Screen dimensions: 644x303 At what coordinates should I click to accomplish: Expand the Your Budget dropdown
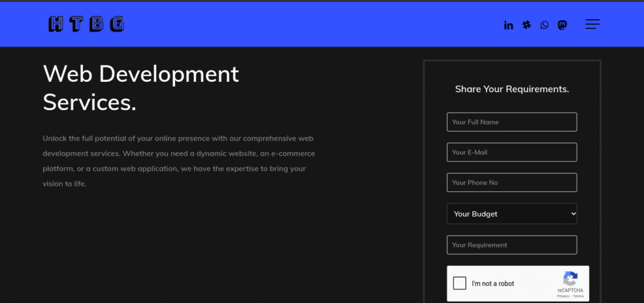(511, 214)
